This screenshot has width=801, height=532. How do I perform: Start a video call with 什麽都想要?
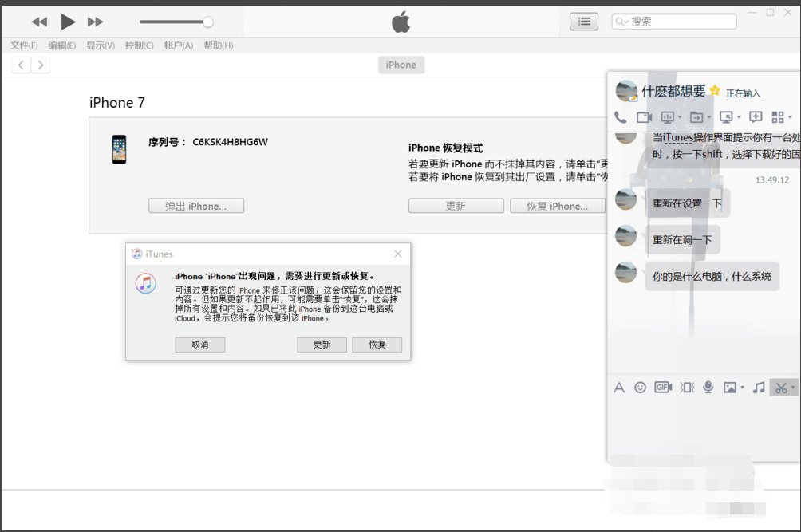tap(644, 116)
